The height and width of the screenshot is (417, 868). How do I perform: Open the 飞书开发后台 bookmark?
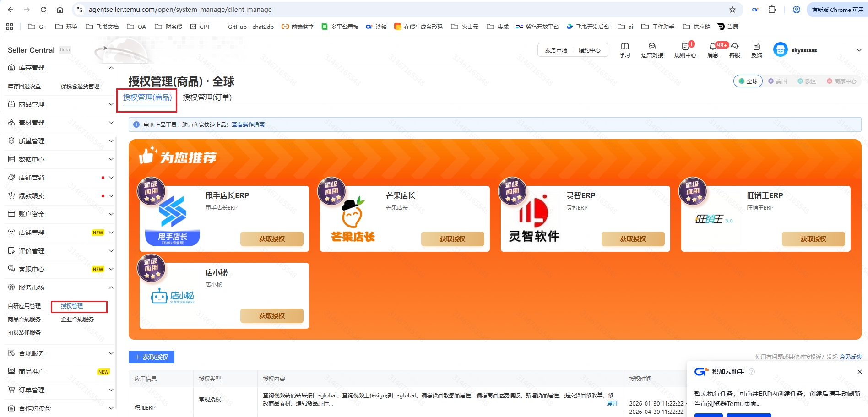(588, 27)
